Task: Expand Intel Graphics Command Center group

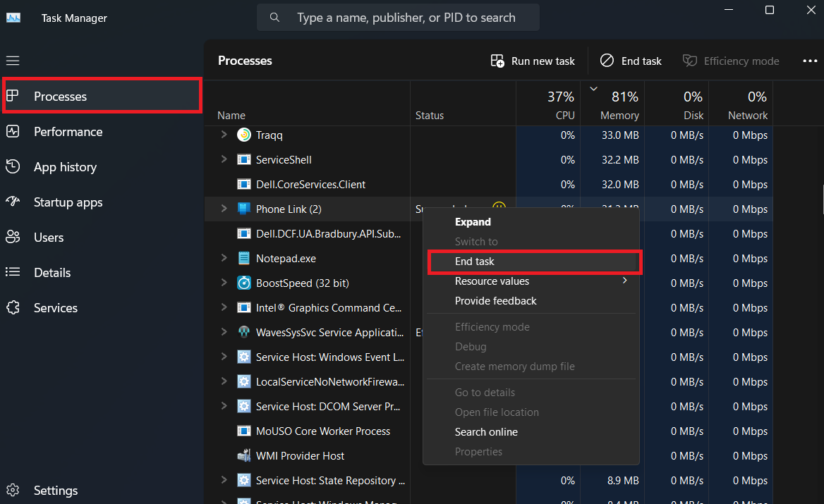Action: click(224, 307)
